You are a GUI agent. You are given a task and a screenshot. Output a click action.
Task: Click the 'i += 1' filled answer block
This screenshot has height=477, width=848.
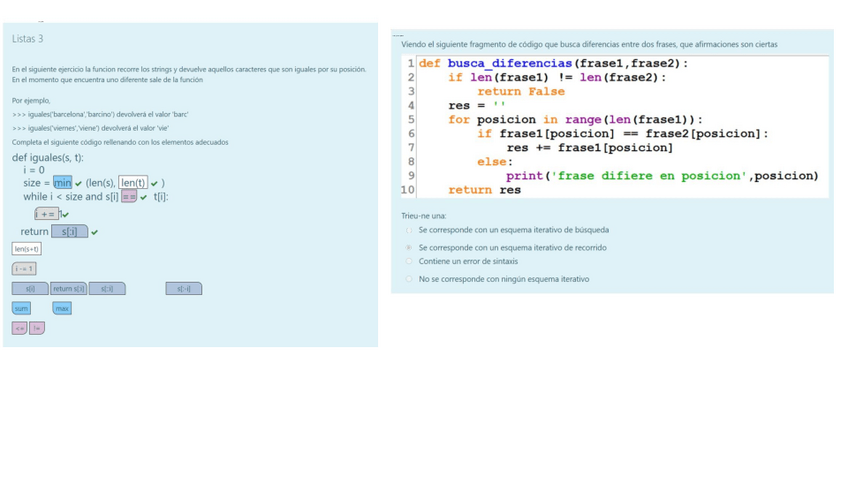click(x=47, y=214)
